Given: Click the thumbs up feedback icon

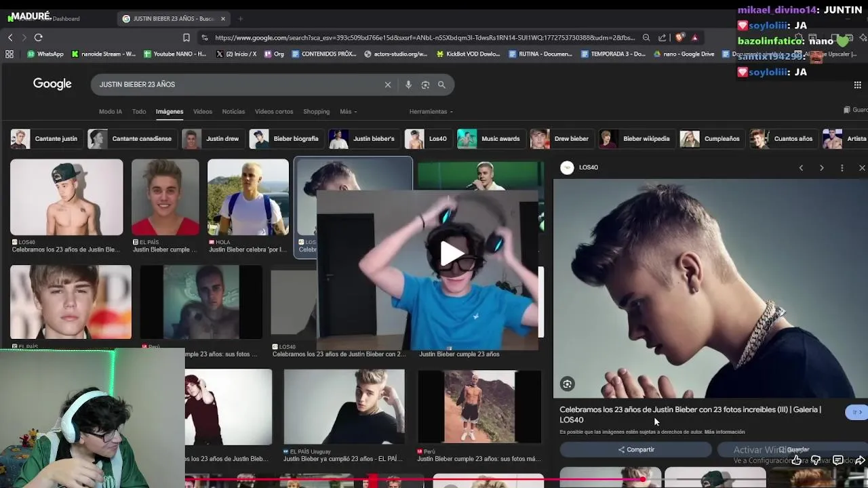Looking at the screenshot, I should 796,460.
